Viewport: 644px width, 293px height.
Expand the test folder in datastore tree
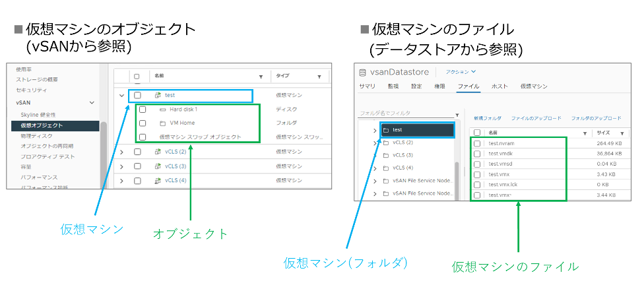(375, 130)
